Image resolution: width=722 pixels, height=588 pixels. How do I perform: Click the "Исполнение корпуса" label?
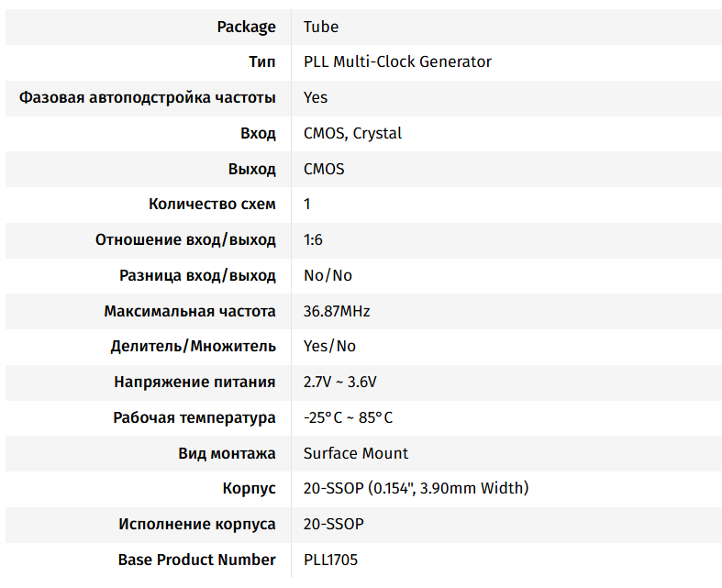point(196,524)
